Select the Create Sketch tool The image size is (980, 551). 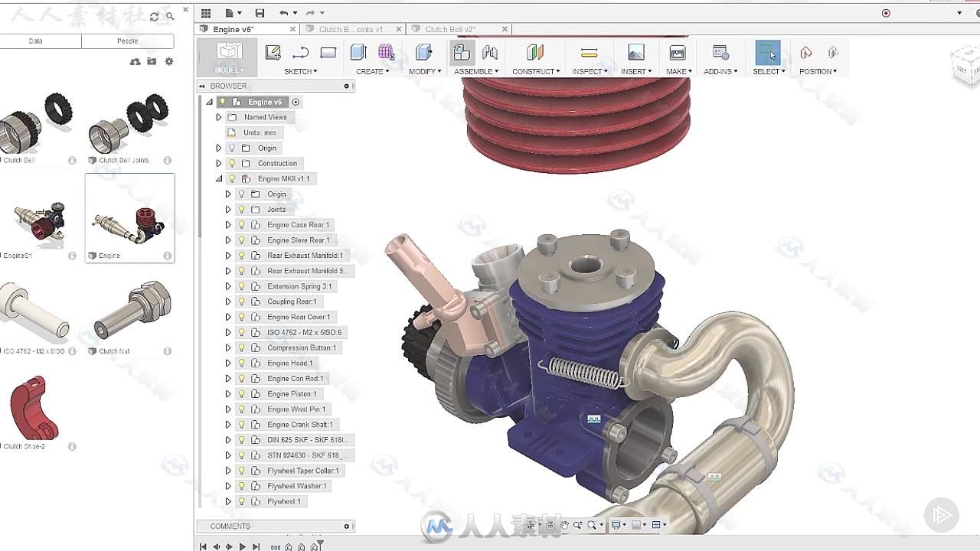pyautogui.click(x=273, y=52)
